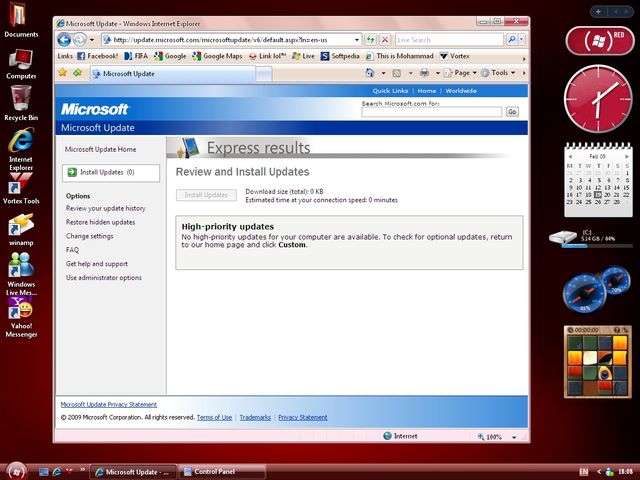Open the zoom level 100% dropdown
This screenshot has height=480, width=640.
coord(497,436)
